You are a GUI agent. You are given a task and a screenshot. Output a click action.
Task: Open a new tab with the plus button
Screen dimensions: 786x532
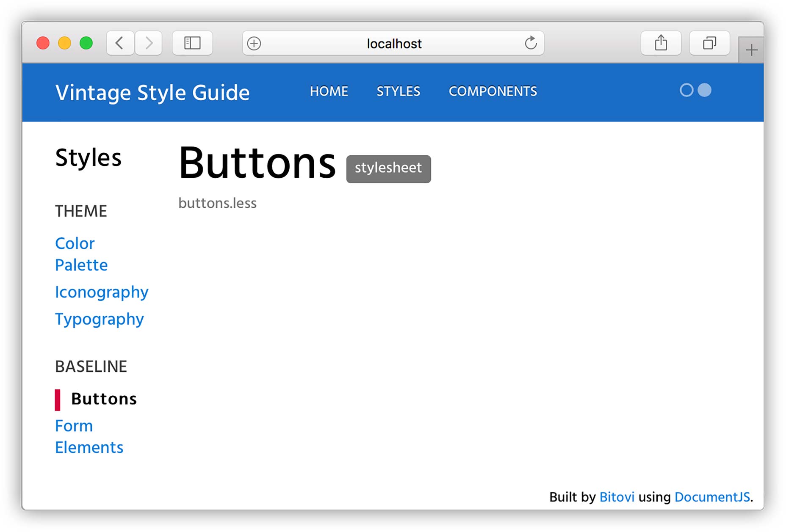tap(751, 50)
